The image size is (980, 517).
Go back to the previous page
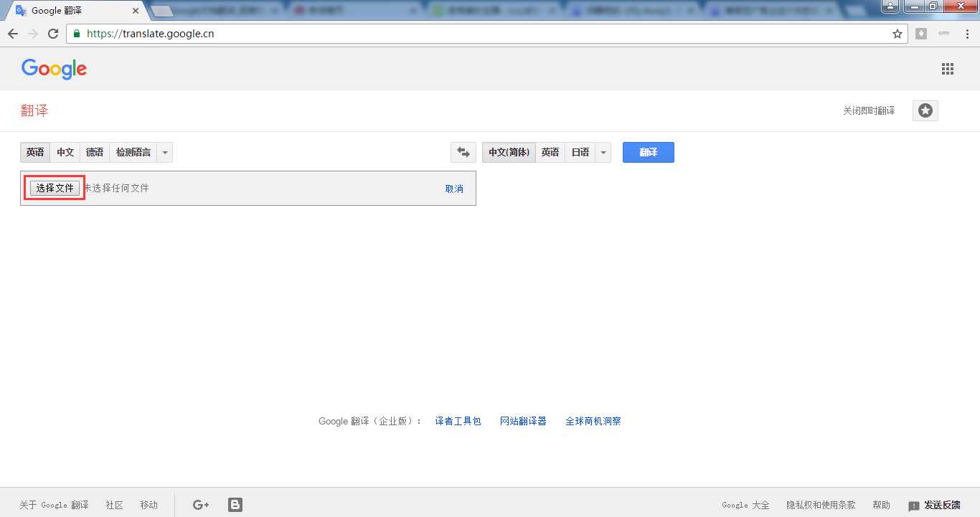[13, 34]
